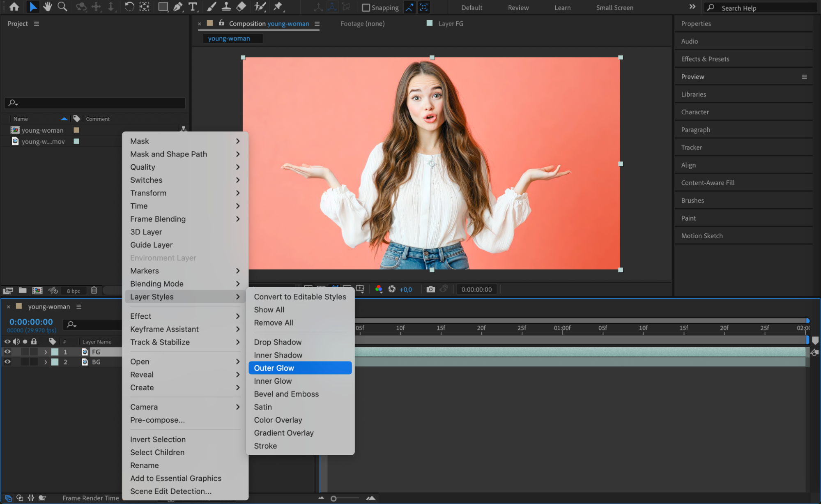Screen dimensions: 821x504
Task: Select the Hand tool in toolbar
Action: (x=48, y=7)
